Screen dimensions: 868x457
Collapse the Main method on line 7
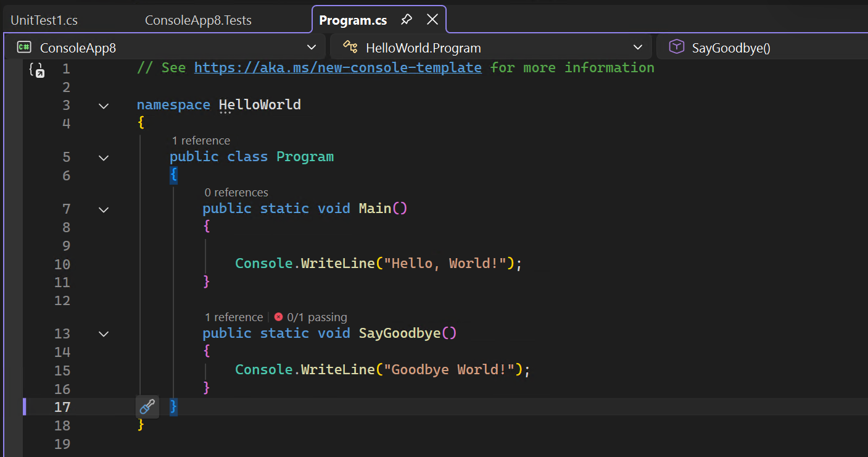tap(104, 209)
